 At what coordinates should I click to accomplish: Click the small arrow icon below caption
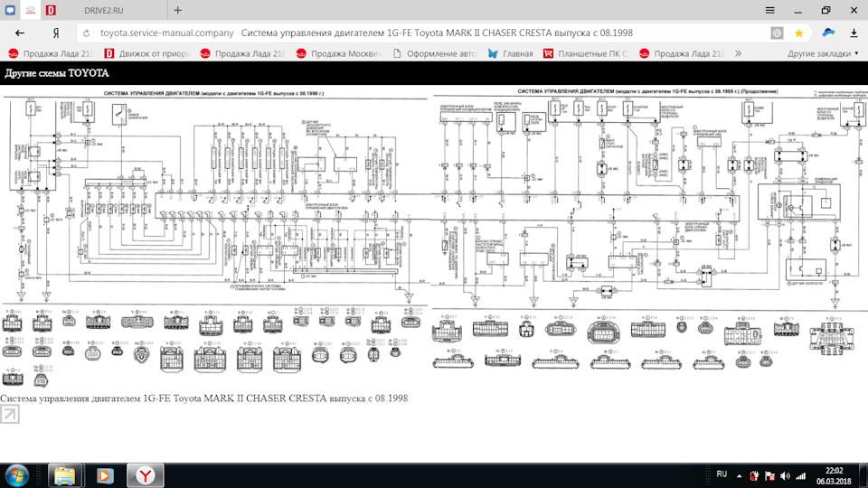(x=9, y=414)
